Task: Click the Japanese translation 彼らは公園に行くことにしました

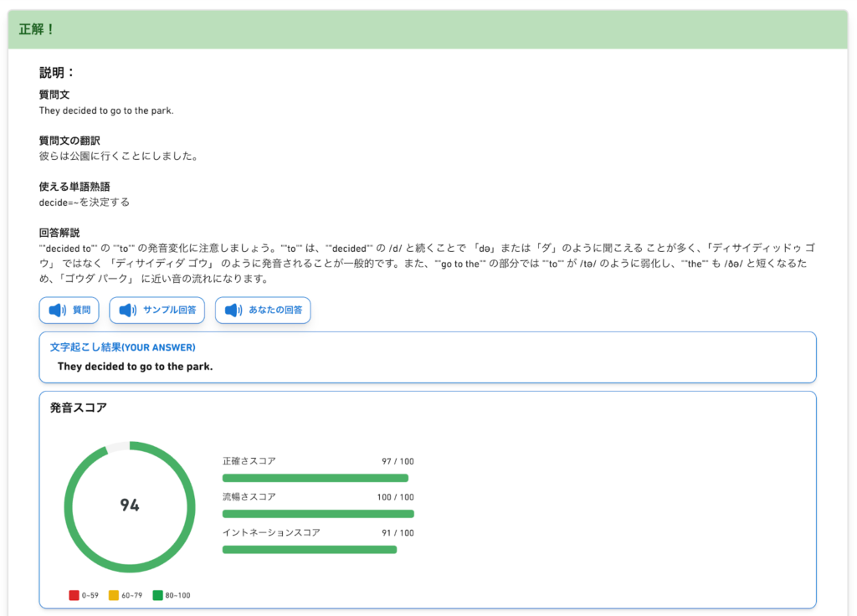Action: click(x=118, y=156)
